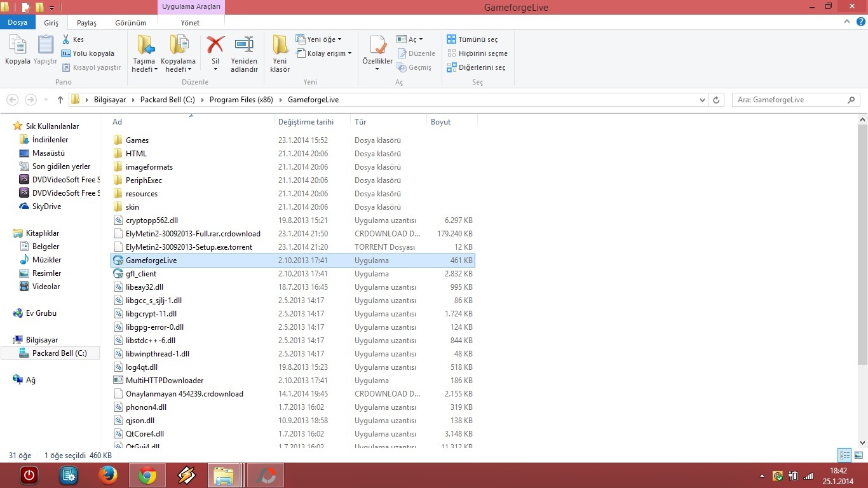Open the Dosya menu
This screenshot has height=488, width=868.
click(18, 23)
